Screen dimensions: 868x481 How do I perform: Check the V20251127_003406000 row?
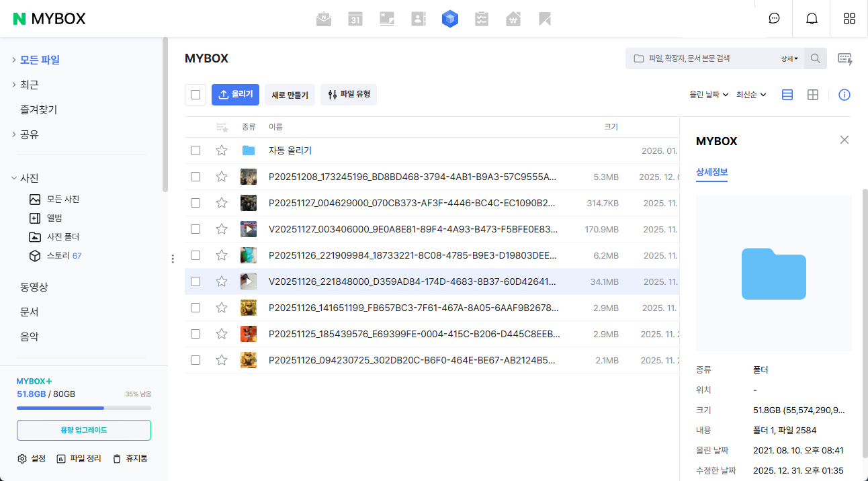point(196,229)
